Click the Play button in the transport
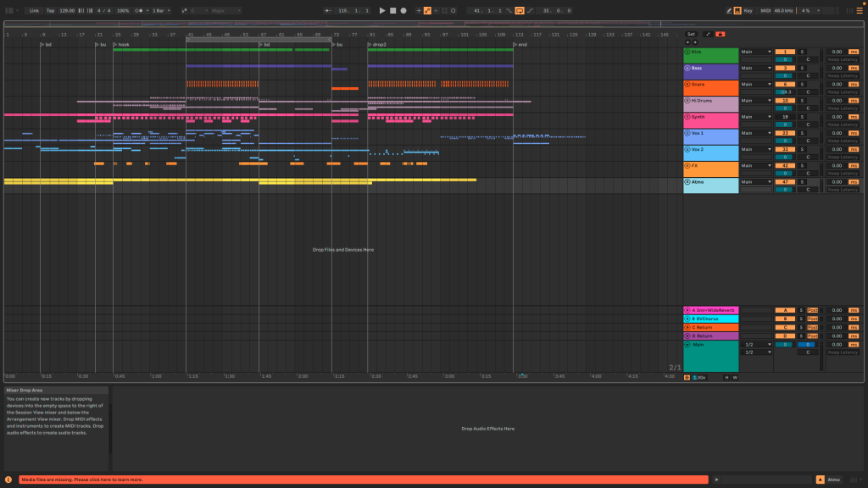 pyautogui.click(x=382, y=10)
